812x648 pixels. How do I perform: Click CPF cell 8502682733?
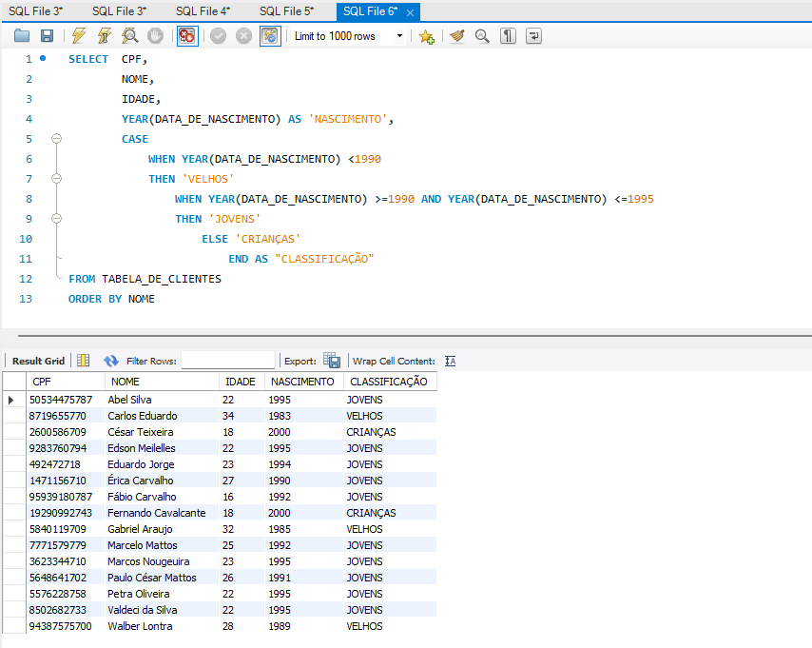pyautogui.click(x=66, y=610)
